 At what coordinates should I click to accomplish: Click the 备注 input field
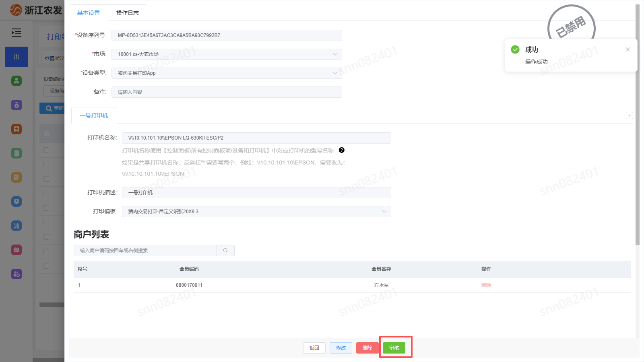pyautogui.click(x=227, y=92)
